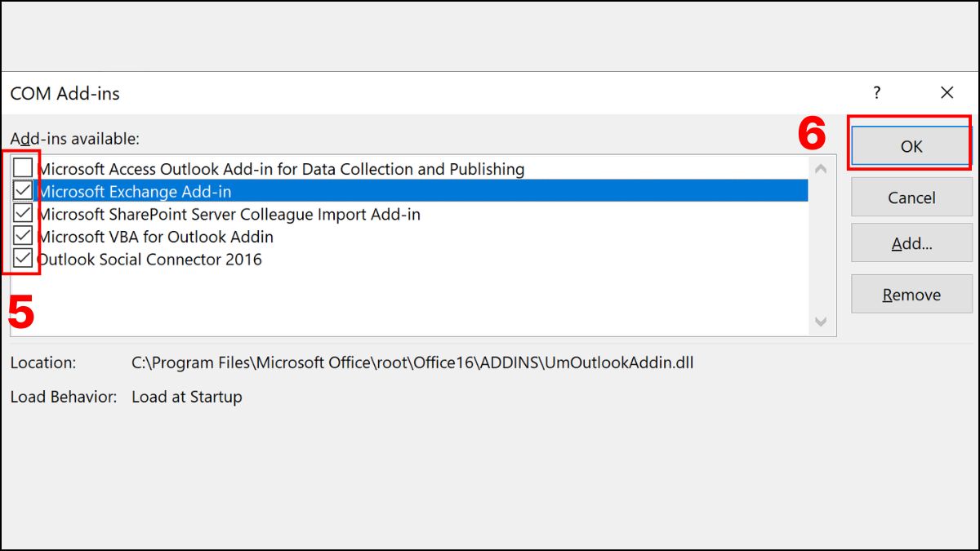Click the help question mark icon
This screenshot has width=980, height=551.
tap(877, 93)
